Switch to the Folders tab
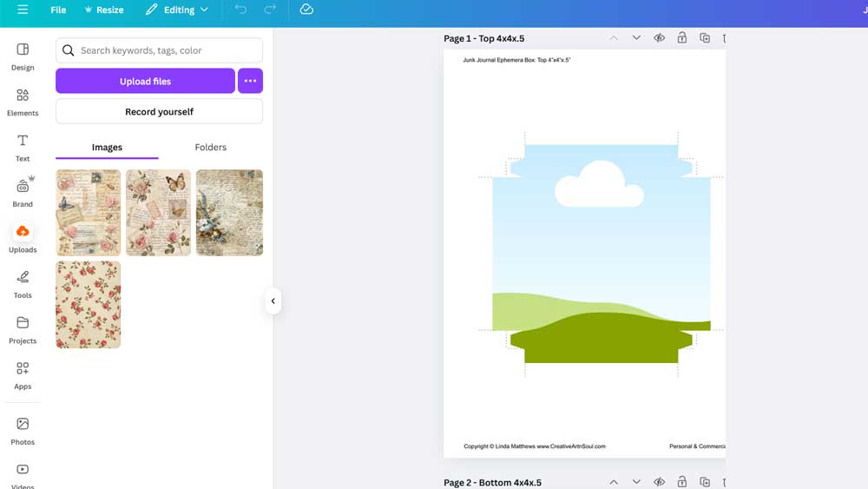This screenshot has width=868, height=489. coord(210,148)
